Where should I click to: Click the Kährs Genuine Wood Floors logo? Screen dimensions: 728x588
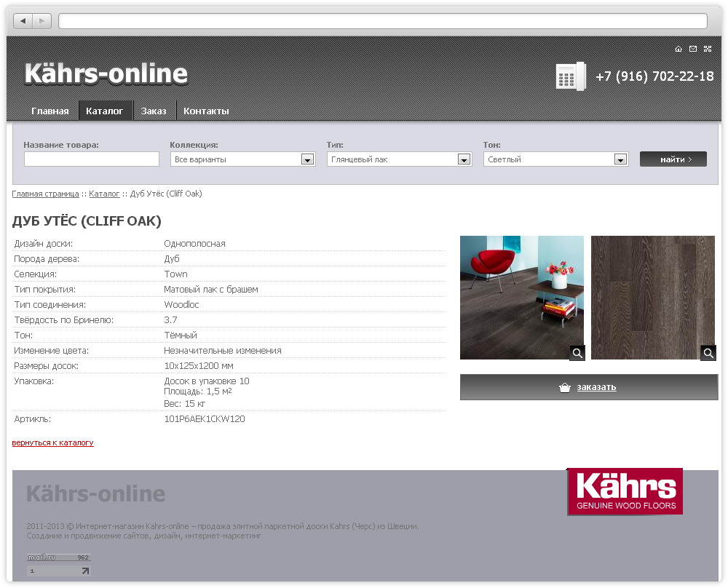click(625, 491)
